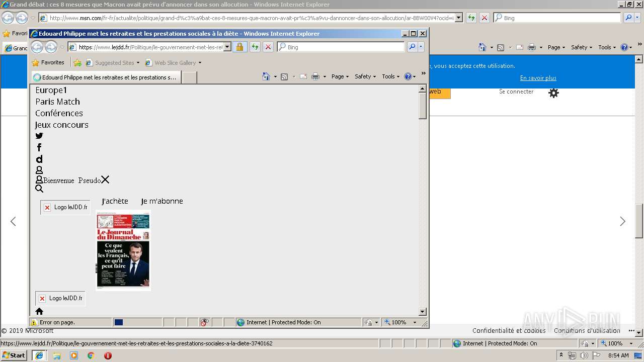Viewport: 644px width, 362px height.
Task: Click the next slide arrow on the MSN page
Action: [x=622, y=221]
